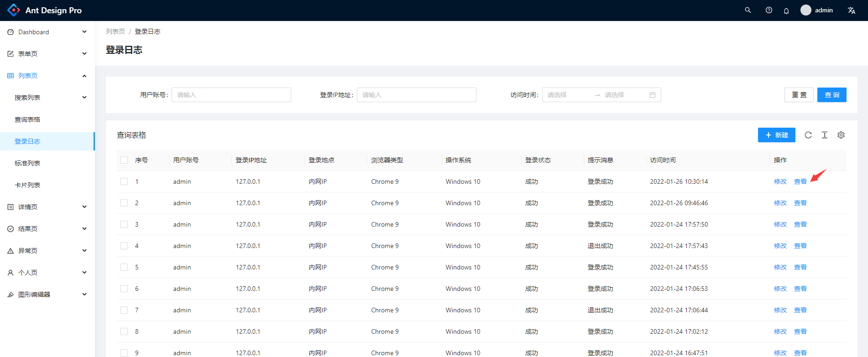Click the 登录状态 column header
The height and width of the screenshot is (357, 868).
[x=538, y=160]
